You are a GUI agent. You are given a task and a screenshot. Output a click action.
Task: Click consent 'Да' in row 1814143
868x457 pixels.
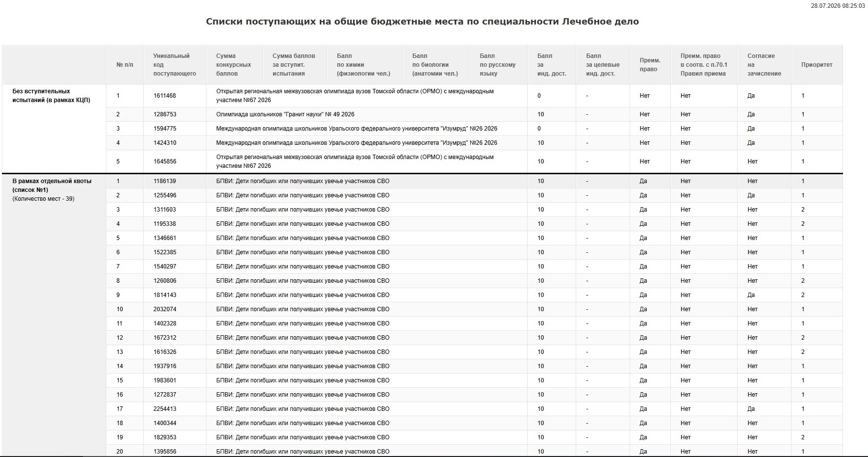[751, 295]
